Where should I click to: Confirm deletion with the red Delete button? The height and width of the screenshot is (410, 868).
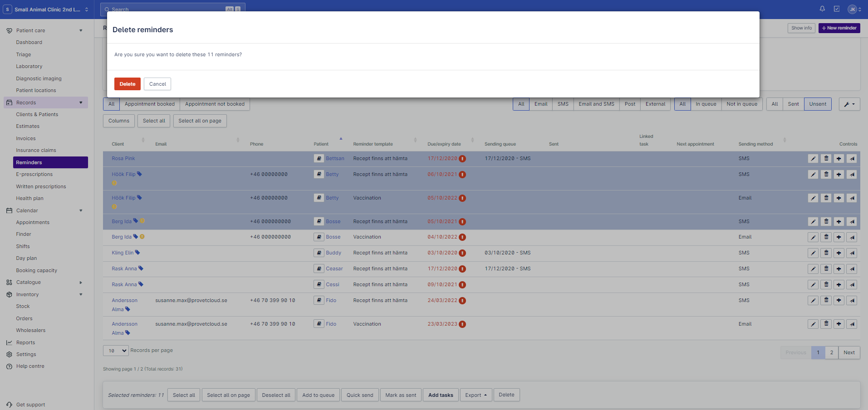tap(127, 84)
